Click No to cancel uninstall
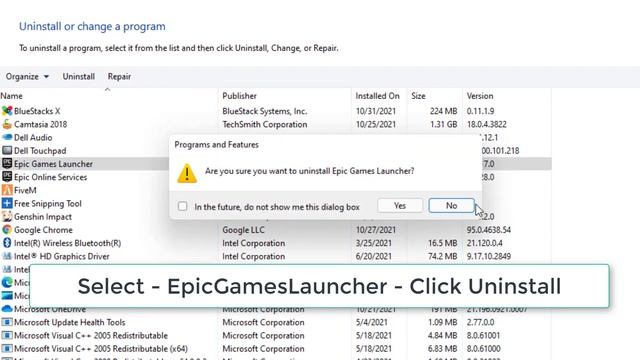640x360 pixels. pos(451,206)
